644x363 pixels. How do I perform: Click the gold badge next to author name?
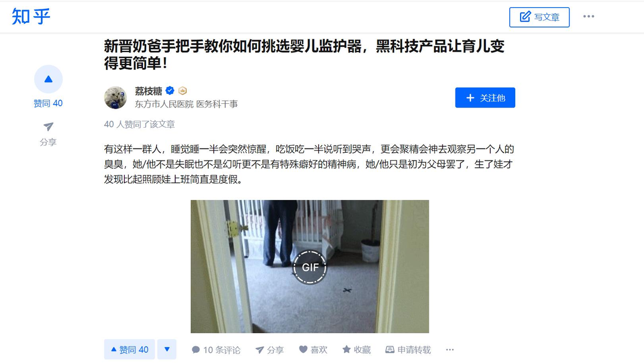point(183,90)
